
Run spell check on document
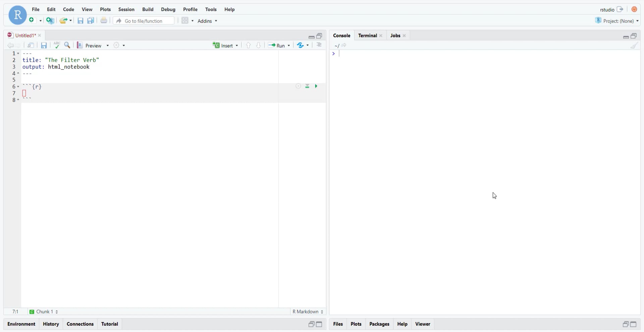[x=57, y=45]
